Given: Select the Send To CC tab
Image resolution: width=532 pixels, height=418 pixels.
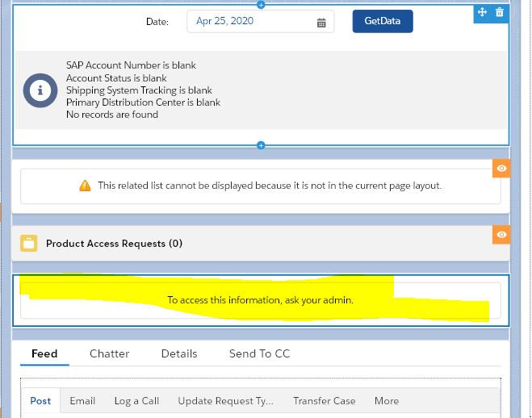Looking at the screenshot, I should (x=259, y=353).
